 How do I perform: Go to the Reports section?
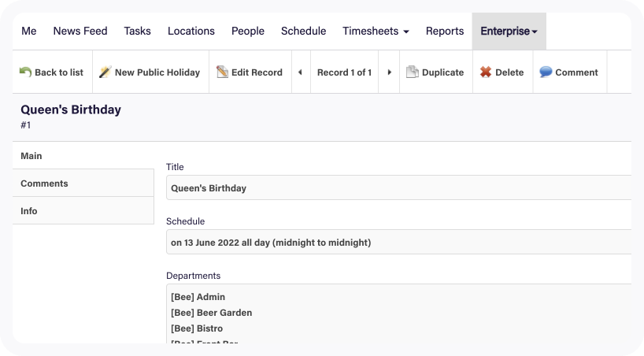[445, 32]
